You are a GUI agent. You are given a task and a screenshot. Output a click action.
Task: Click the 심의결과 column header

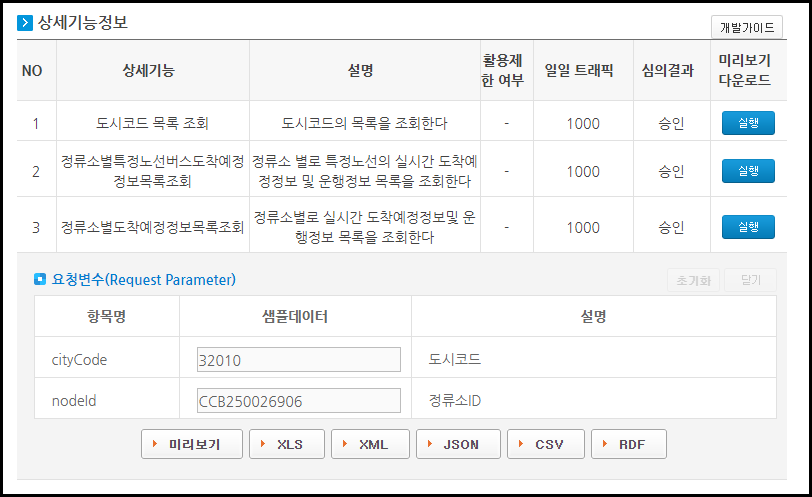(668, 70)
